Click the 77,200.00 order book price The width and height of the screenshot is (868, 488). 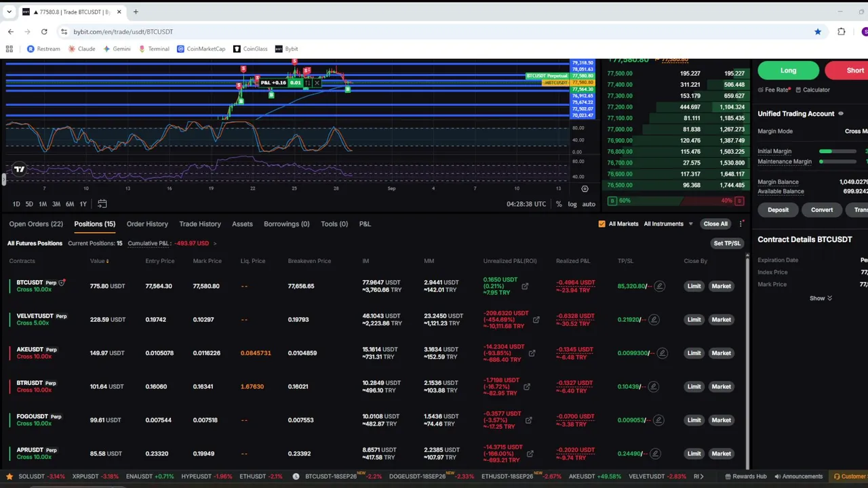pyautogui.click(x=620, y=107)
